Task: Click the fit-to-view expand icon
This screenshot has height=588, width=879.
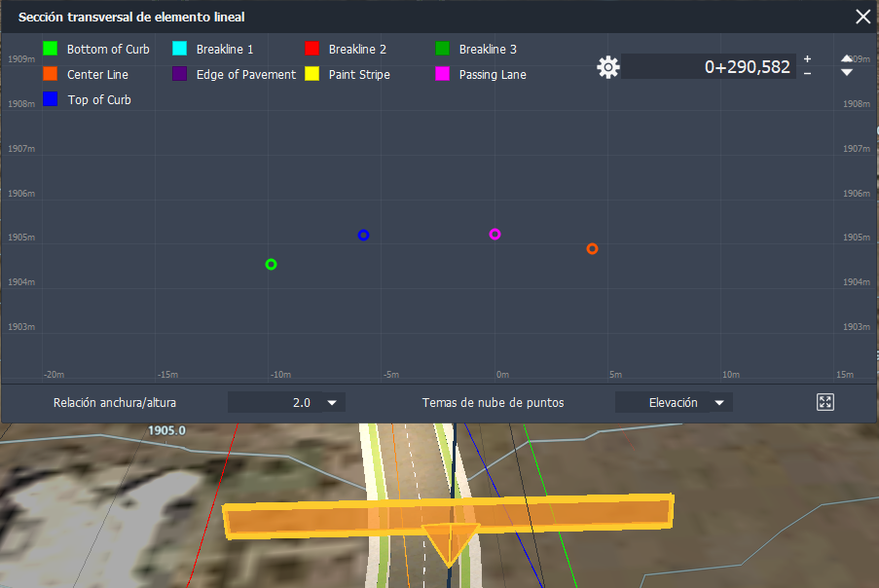Action: (x=825, y=402)
